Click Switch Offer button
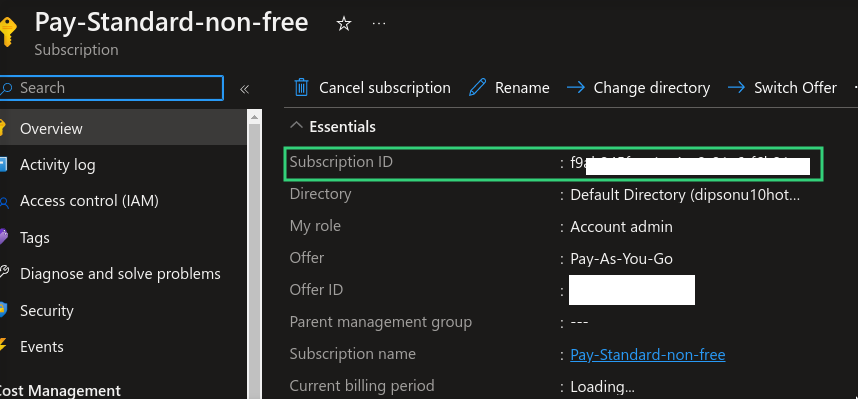Viewport: 858px width, 399px height. [782, 88]
